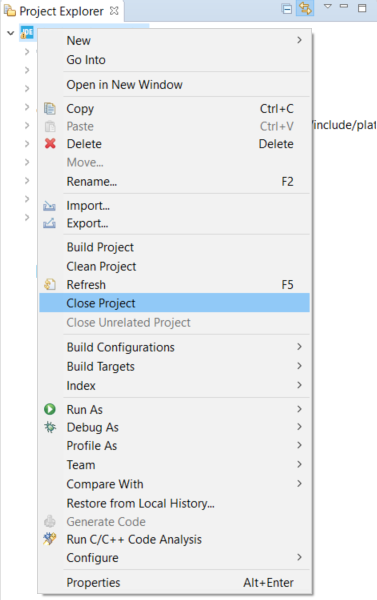
Task: Click the Export… icon entry
Action: coord(49,223)
